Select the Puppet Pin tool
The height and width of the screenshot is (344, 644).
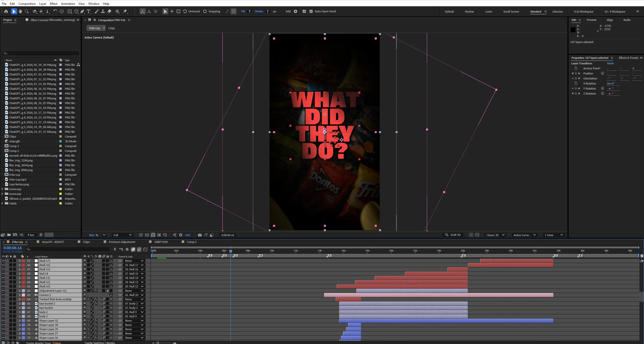[125, 11]
